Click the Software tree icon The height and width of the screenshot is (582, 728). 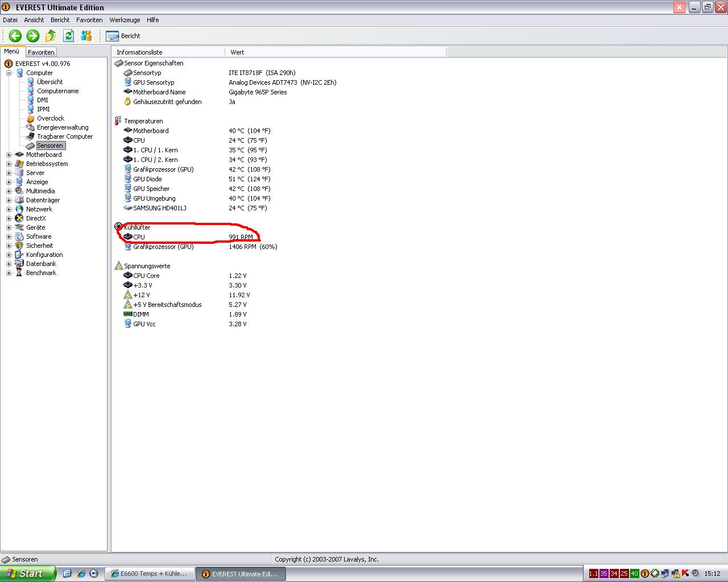click(x=19, y=236)
